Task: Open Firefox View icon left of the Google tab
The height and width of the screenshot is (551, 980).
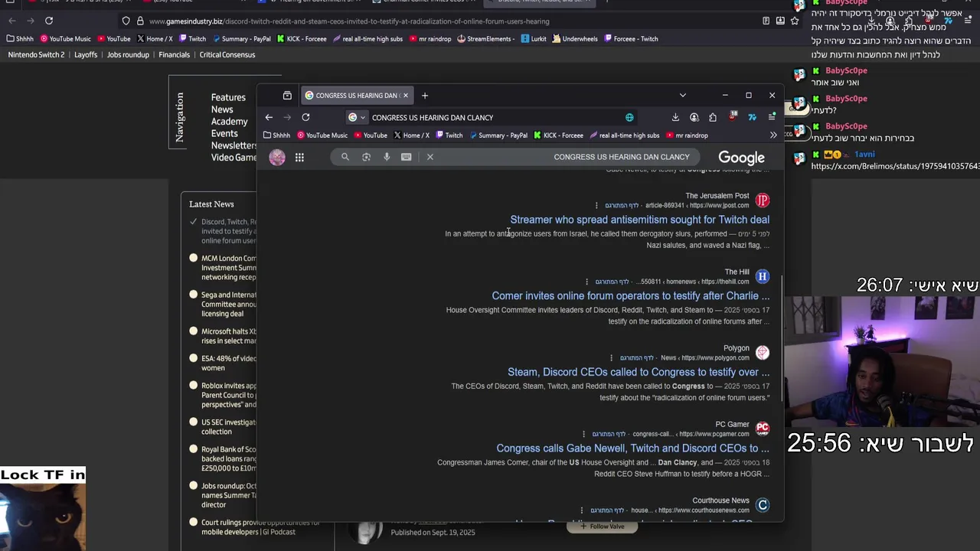Action: 287,96
